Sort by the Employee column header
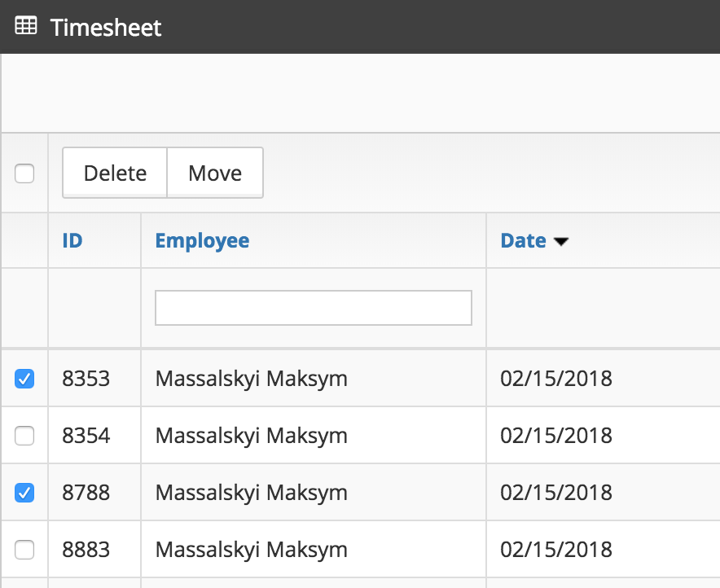 click(x=202, y=241)
